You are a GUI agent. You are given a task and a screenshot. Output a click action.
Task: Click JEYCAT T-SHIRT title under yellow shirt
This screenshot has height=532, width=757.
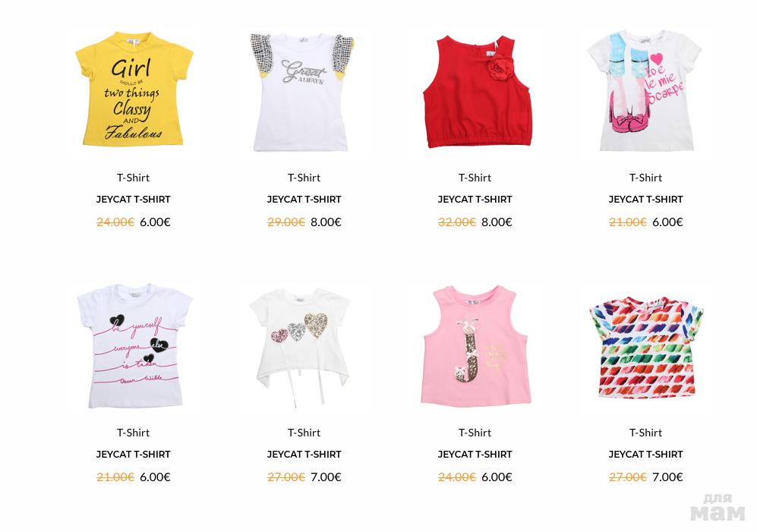tap(133, 200)
